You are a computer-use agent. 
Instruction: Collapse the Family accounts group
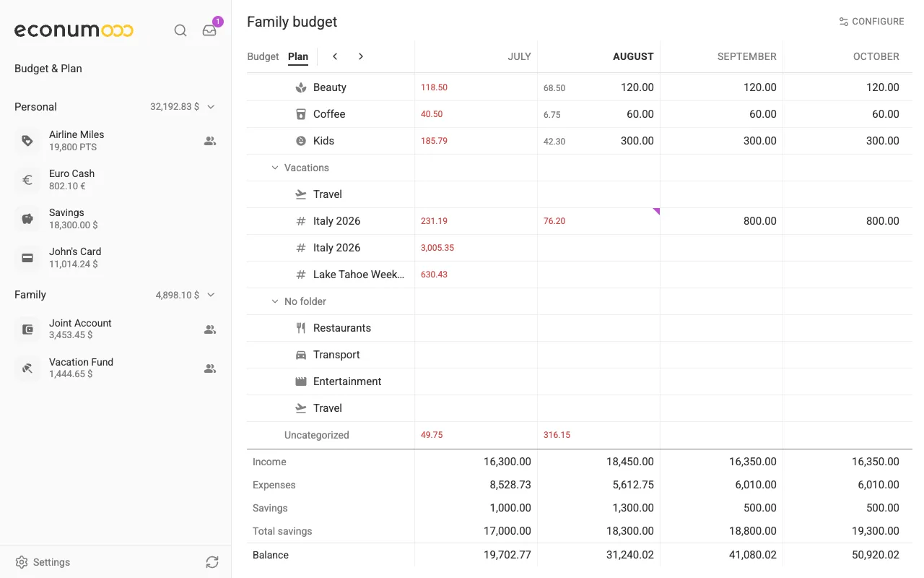click(211, 295)
